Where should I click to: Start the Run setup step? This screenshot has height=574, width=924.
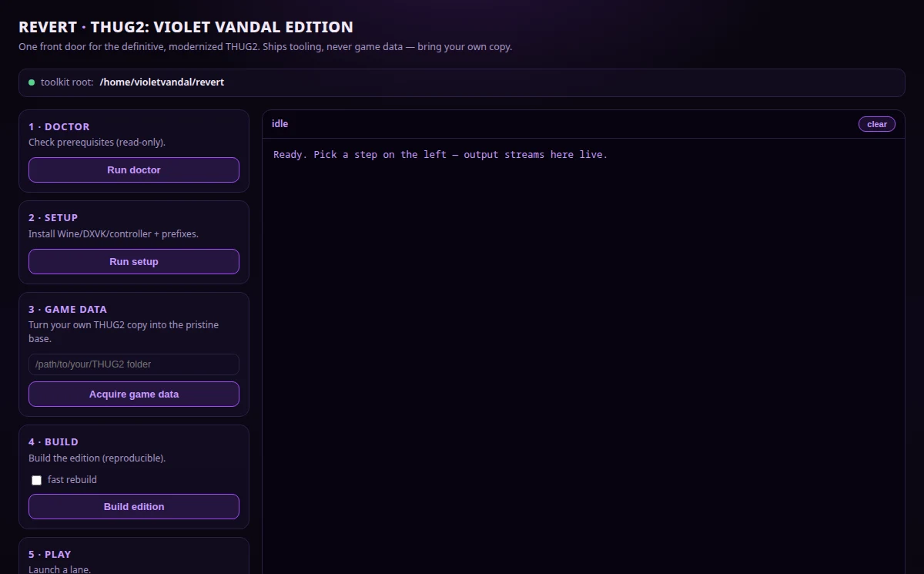point(134,261)
